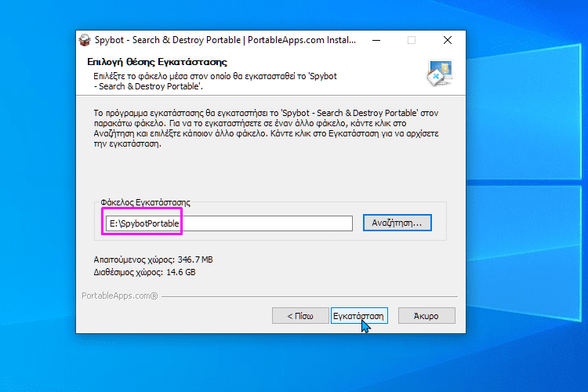Cancel setup with the Άκυρο button
The image size is (588, 392).
426,316
